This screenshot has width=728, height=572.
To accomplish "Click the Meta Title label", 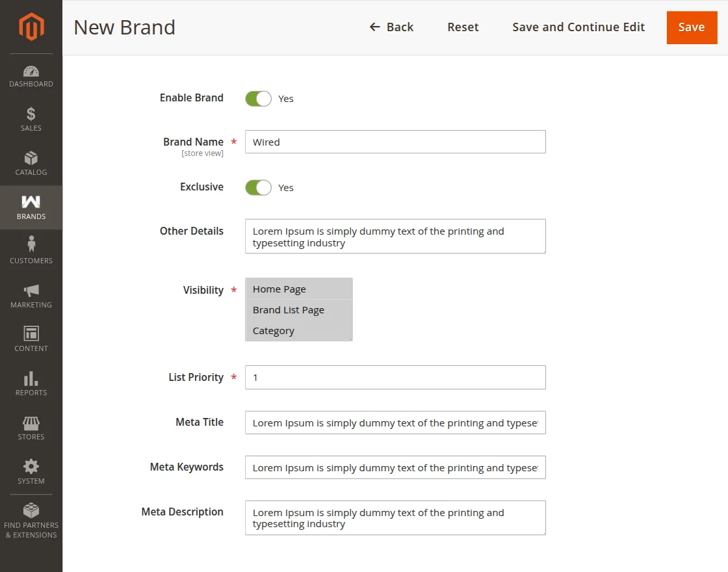I will tap(200, 422).
